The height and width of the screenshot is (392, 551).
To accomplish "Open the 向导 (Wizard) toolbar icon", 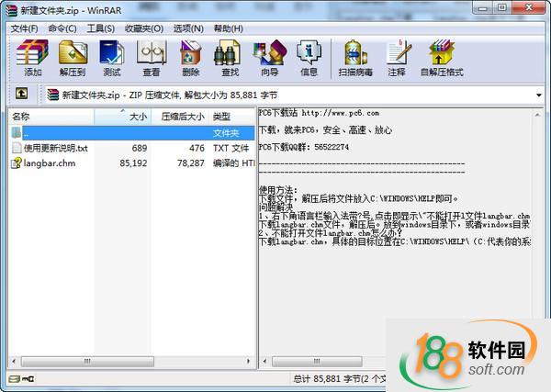I will click(x=269, y=58).
